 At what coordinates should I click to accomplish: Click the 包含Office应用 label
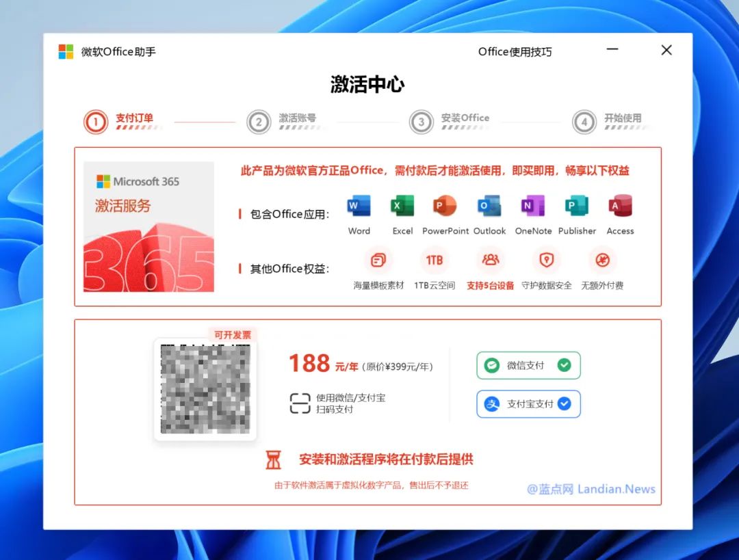point(289,214)
